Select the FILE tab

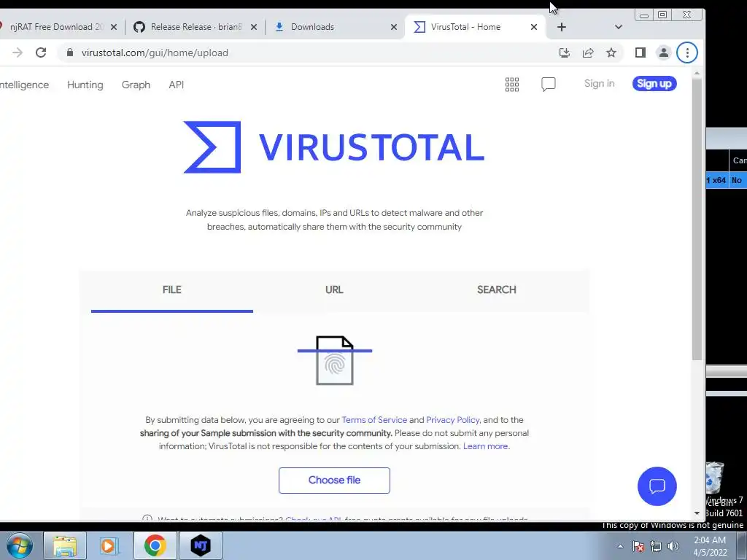point(172,290)
